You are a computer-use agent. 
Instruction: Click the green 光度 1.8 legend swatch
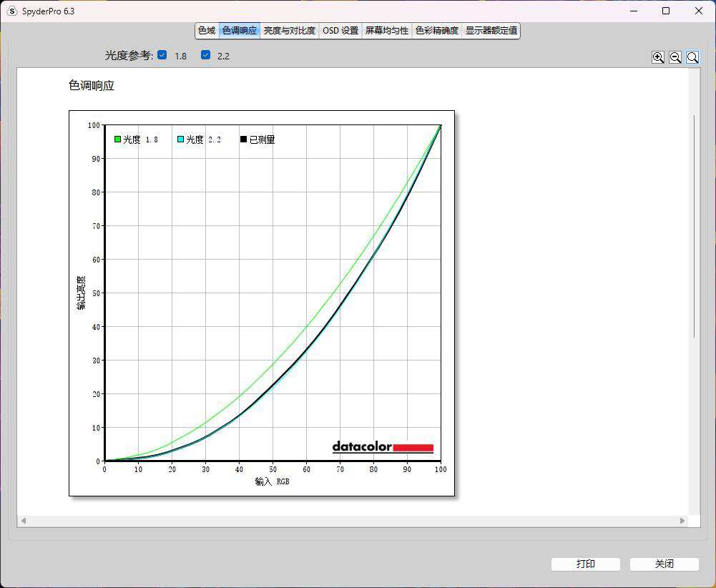[117, 139]
